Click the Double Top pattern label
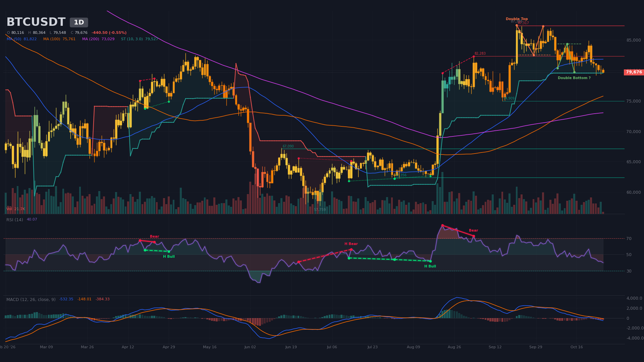Screen dimensions: 644x362 click(x=517, y=19)
